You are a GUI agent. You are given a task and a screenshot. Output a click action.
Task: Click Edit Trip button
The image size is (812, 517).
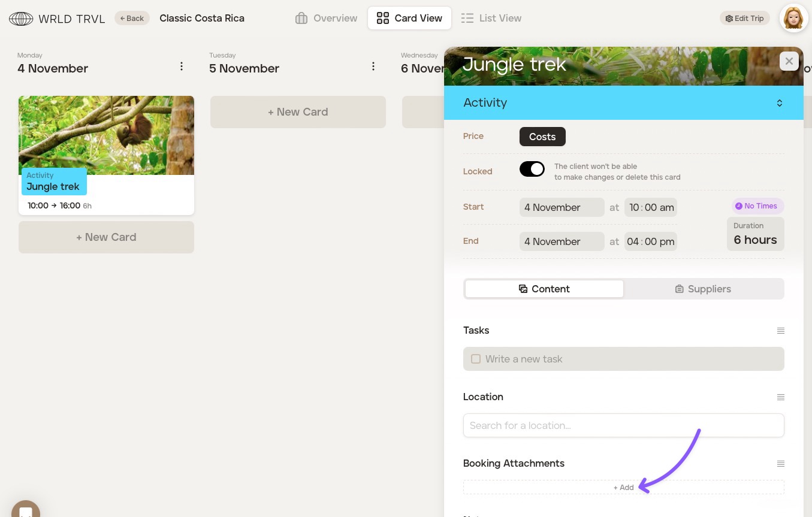point(744,19)
